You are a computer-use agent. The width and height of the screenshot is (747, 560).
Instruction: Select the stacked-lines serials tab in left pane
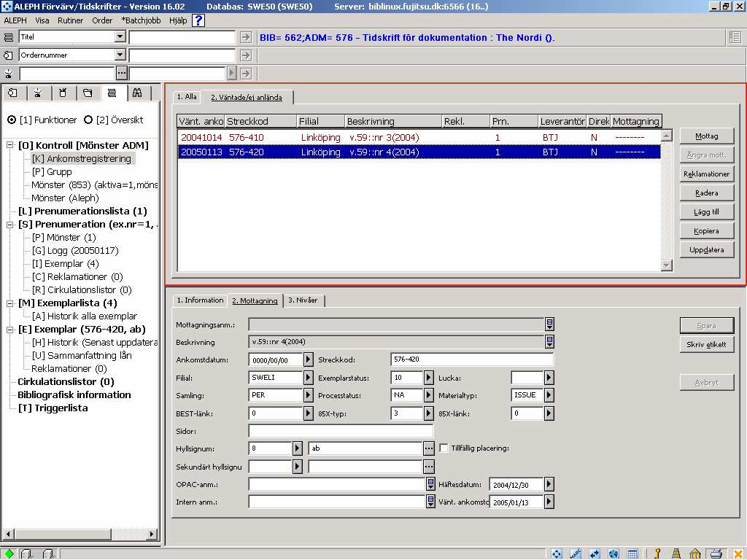click(112, 93)
